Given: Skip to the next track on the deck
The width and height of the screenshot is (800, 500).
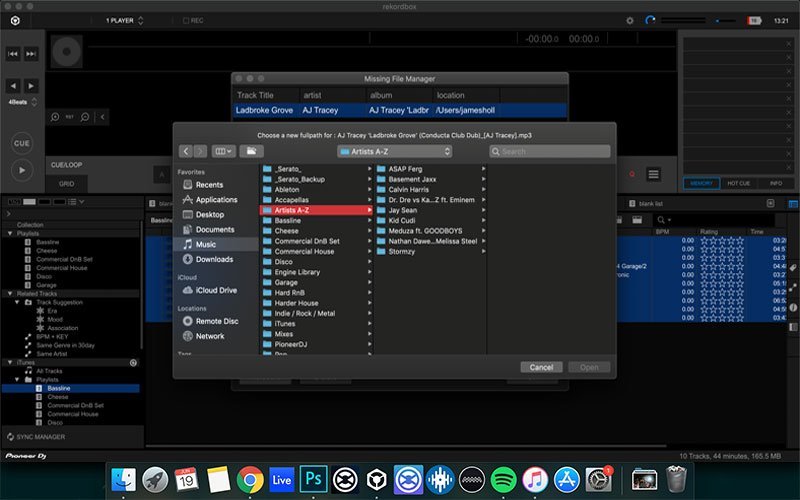Looking at the screenshot, I should click(32, 53).
